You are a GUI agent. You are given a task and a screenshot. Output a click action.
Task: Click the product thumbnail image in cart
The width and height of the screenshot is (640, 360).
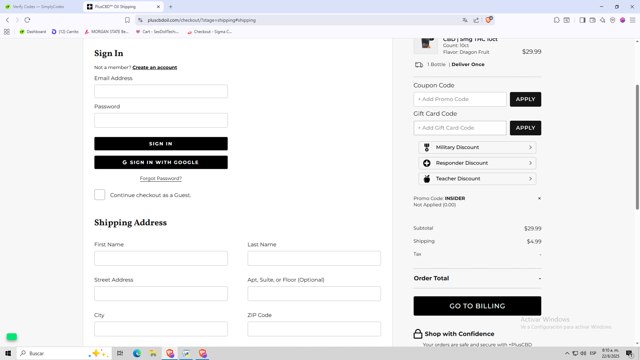coord(426,46)
